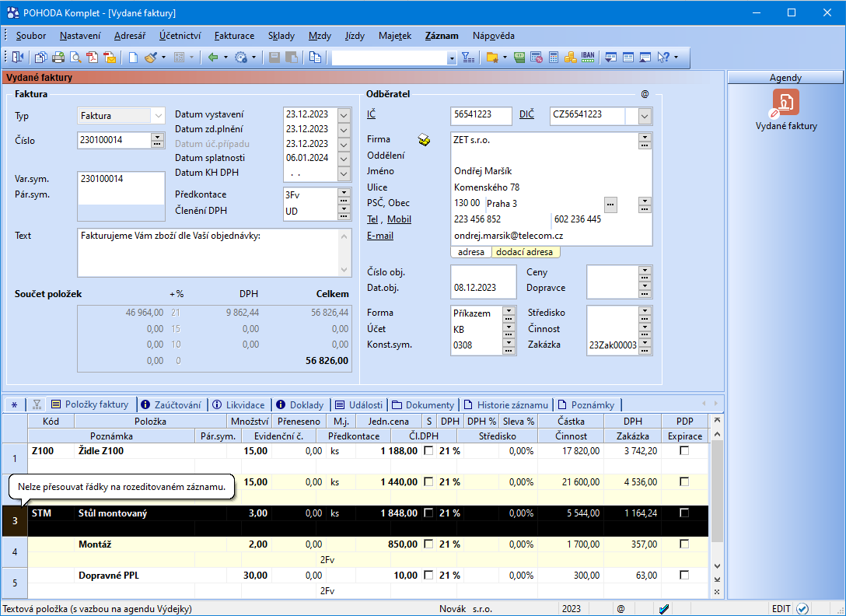846x616 pixels.
Task: Tick the PDP checkbox in the 21 600,00 row
Action: (684, 481)
